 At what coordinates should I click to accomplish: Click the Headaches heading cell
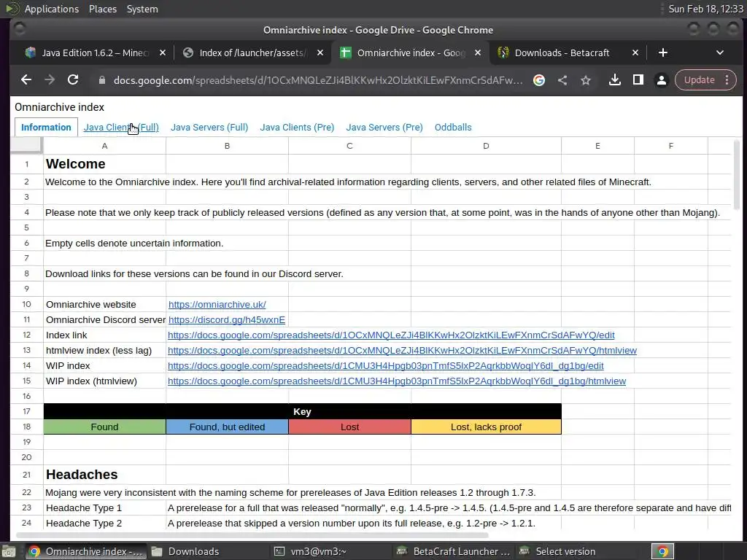point(105,474)
